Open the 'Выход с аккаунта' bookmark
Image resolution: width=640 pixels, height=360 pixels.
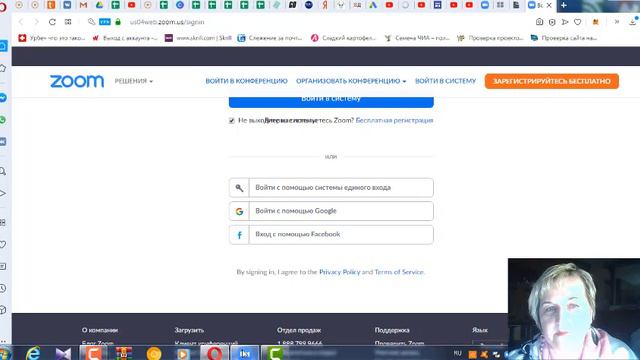click(x=125, y=38)
